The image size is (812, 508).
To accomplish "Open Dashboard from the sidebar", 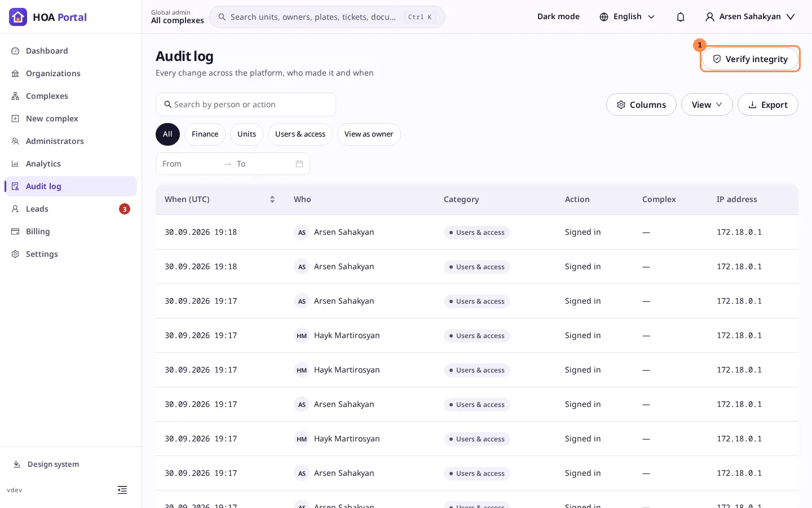I will (x=70, y=51).
